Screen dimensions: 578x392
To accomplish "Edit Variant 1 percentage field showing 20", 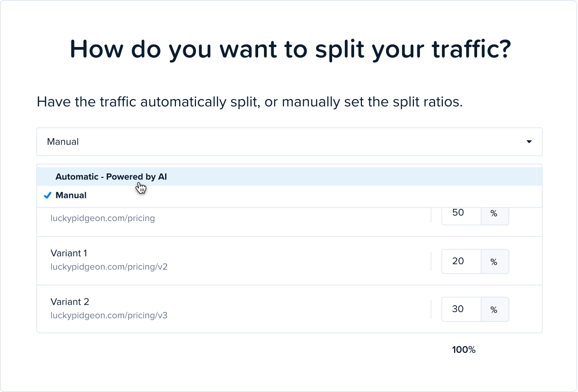I will (x=461, y=262).
